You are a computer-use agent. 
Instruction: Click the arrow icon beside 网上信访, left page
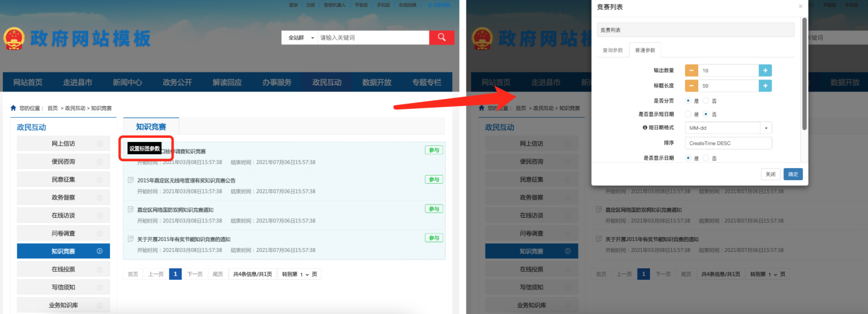[100, 144]
